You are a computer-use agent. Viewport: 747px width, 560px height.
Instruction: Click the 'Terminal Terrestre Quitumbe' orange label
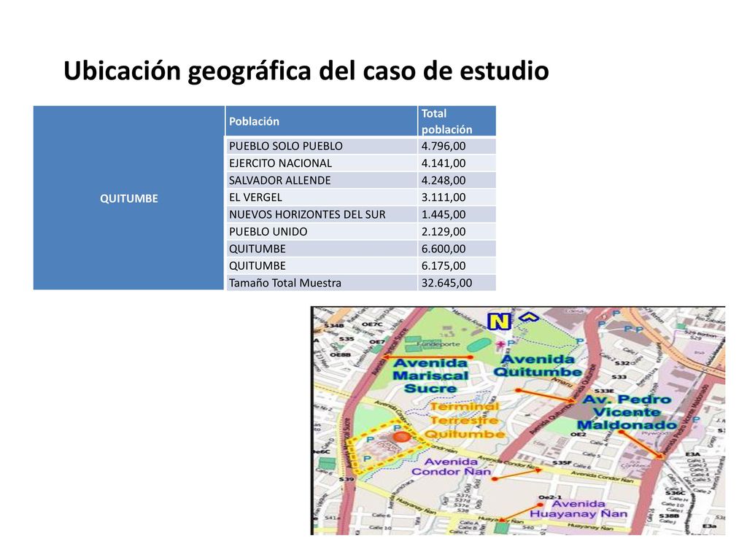click(x=464, y=420)
